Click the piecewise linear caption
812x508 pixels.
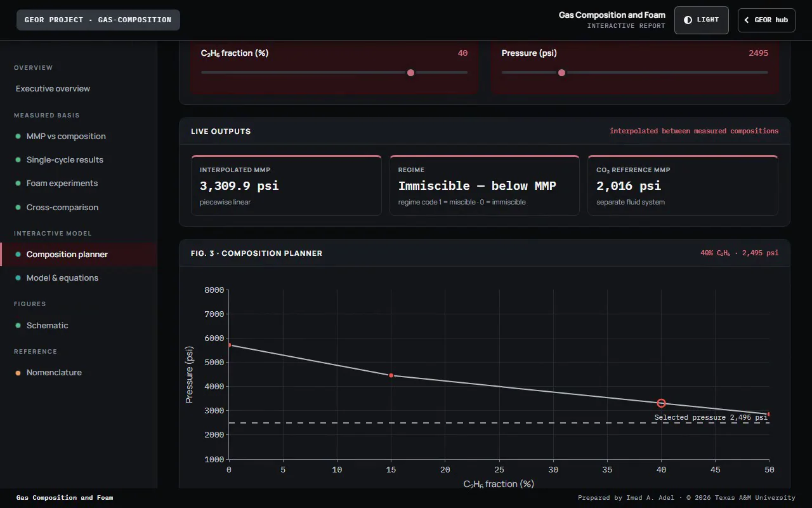tap(225, 202)
